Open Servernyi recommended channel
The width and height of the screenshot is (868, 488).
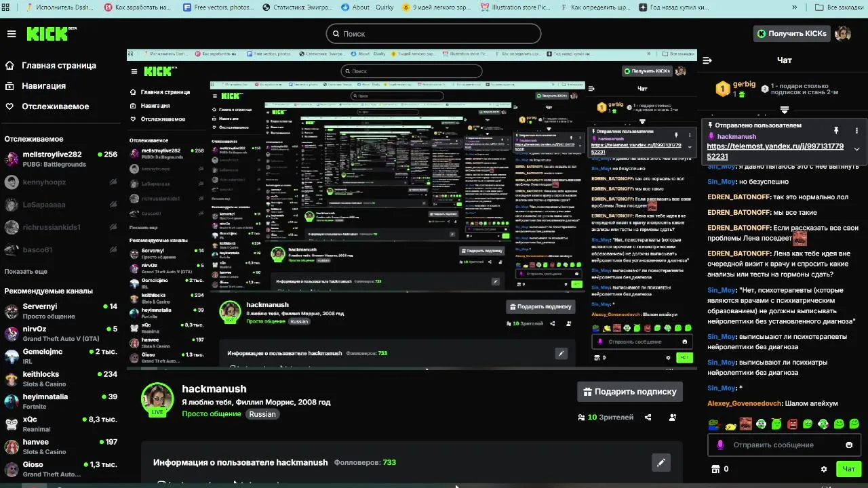click(61, 311)
